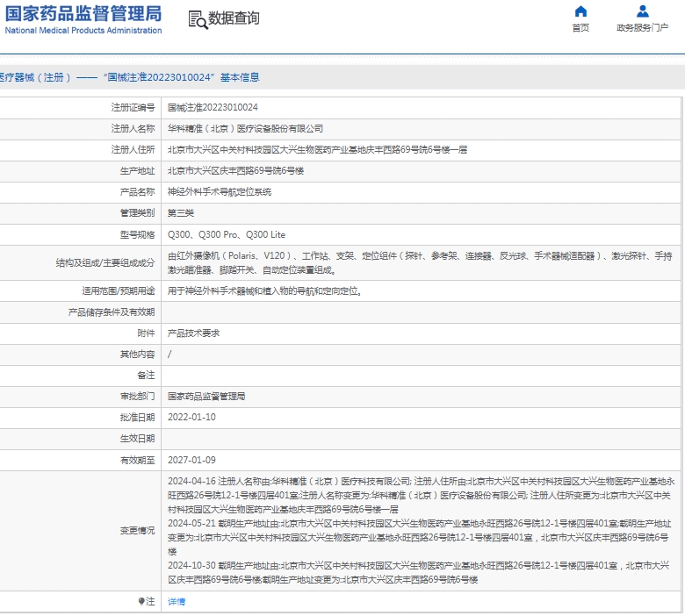The width and height of the screenshot is (685, 616).
Task: Click the 产品技术要求 attachment value
Action: click(x=193, y=333)
